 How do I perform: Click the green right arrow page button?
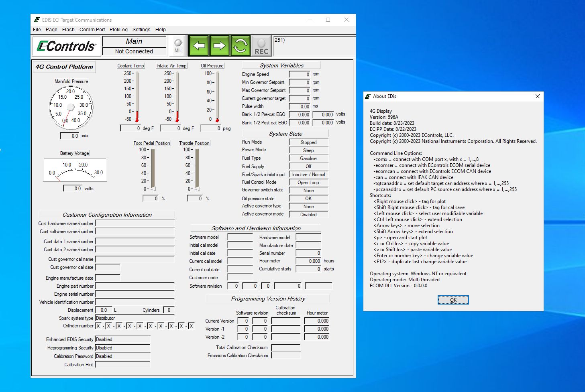[x=219, y=46]
